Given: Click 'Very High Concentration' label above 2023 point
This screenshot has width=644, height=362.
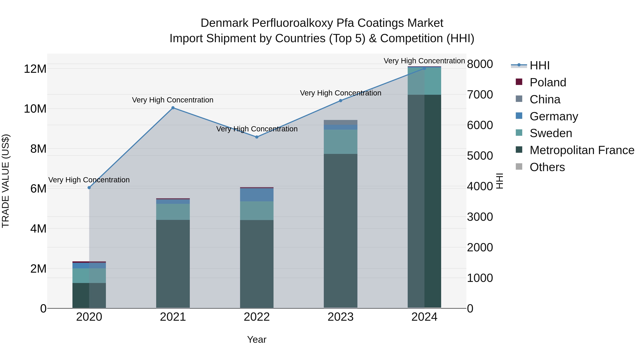Looking at the screenshot, I should [340, 93].
